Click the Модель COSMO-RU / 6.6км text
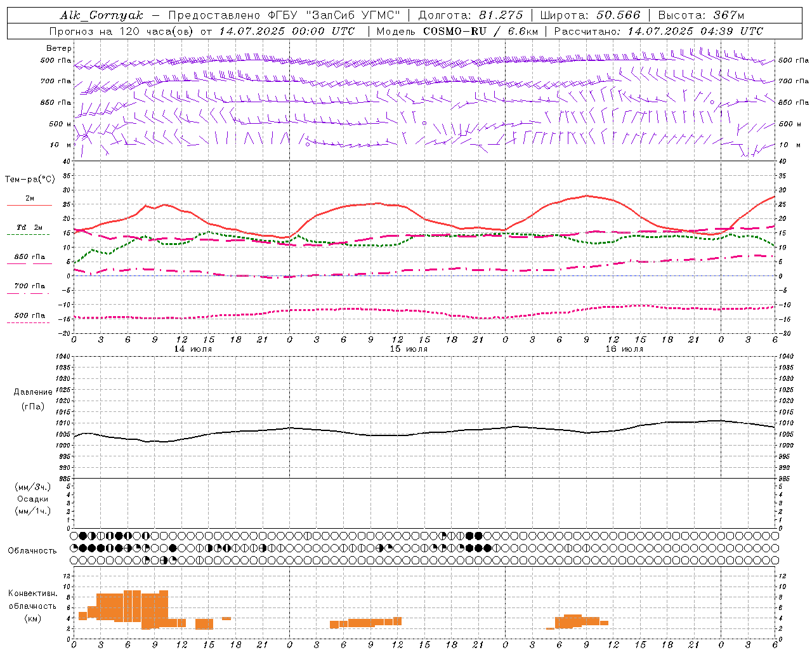The height and width of the screenshot is (650, 812). (457, 31)
